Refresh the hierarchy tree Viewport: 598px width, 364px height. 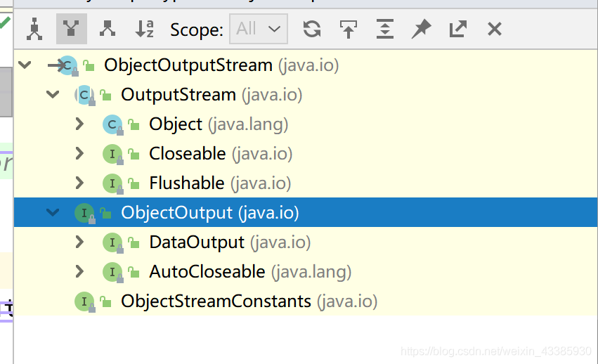point(312,29)
